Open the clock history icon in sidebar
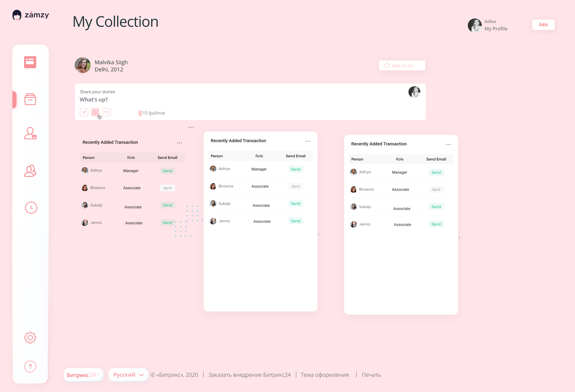Image resolution: width=575 pixels, height=392 pixels. click(31, 208)
